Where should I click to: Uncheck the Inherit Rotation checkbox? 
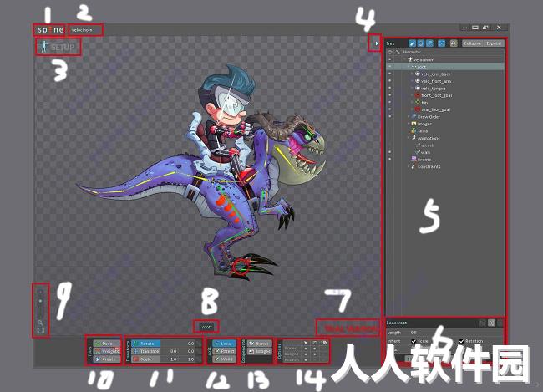461,341
